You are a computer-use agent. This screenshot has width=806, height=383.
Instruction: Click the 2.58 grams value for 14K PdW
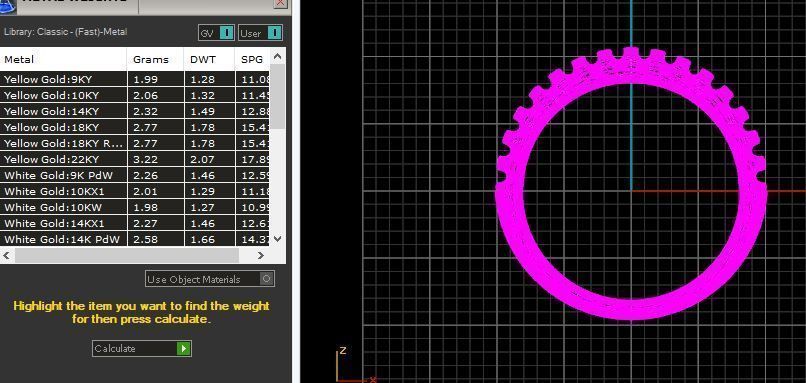point(145,239)
